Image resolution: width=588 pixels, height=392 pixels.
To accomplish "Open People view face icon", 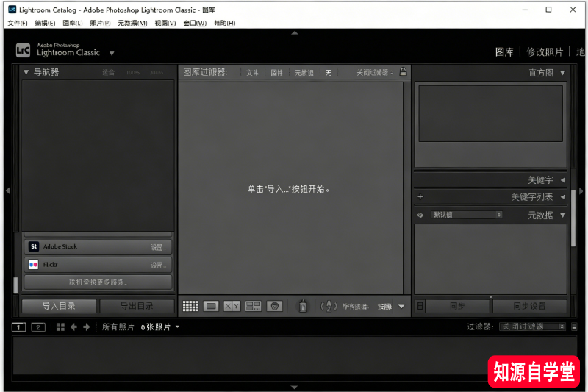I will pyautogui.click(x=274, y=306).
